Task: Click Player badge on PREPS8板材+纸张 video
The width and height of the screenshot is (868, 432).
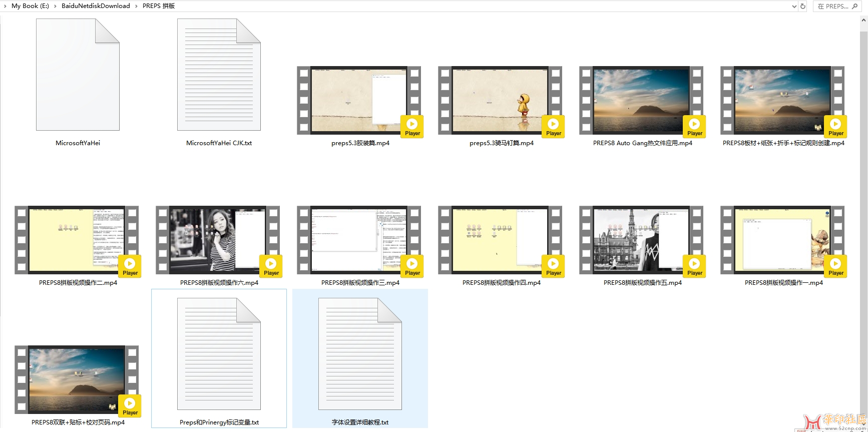Action: [835, 127]
